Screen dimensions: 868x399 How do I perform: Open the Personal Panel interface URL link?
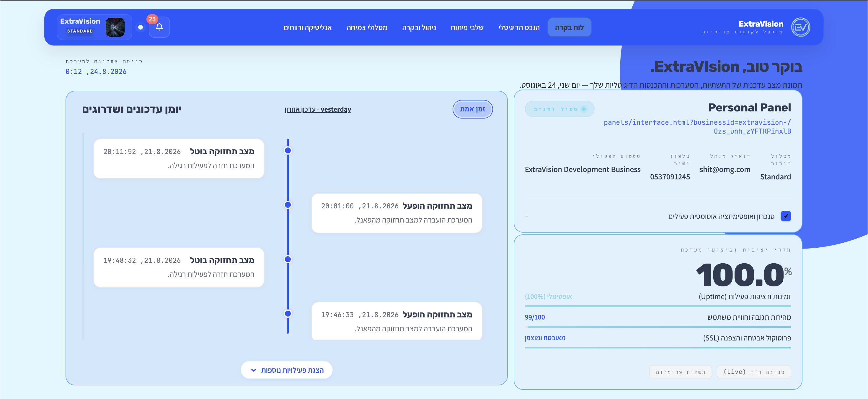[697, 126]
